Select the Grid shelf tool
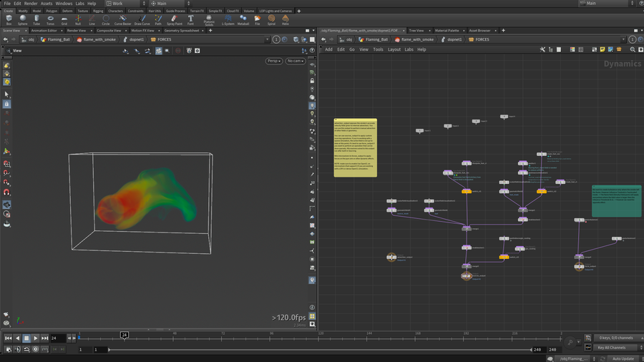This screenshot has width=644, height=362. 64,20
